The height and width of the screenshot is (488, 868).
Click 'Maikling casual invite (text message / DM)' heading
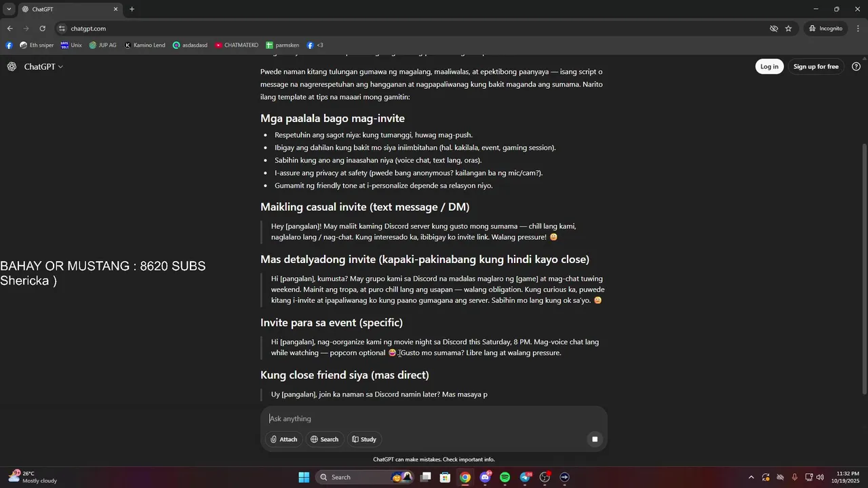point(365,207)
